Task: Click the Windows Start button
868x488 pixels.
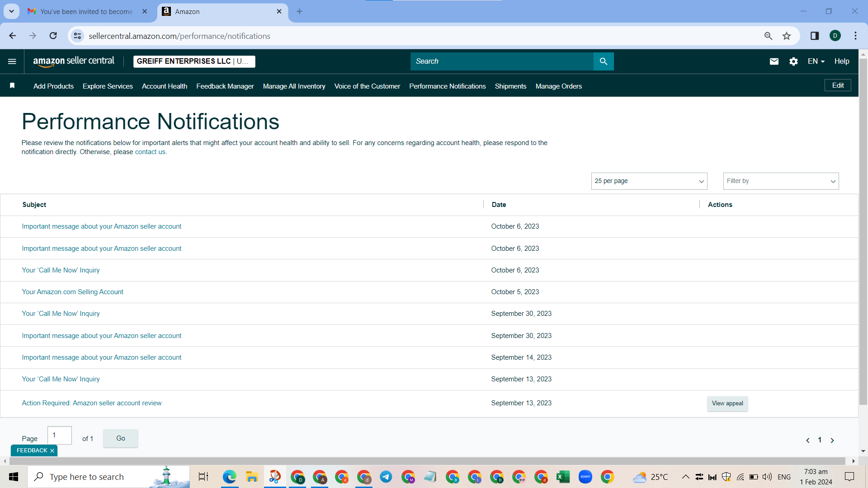Action: (x=14, y=477)
